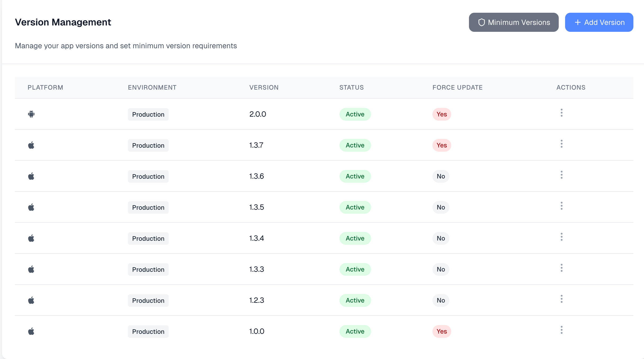Open kebab menu for version 1.3.3
Image resolution: width=644 pixels, height=359 pixels.
click(x=561, y=268)
